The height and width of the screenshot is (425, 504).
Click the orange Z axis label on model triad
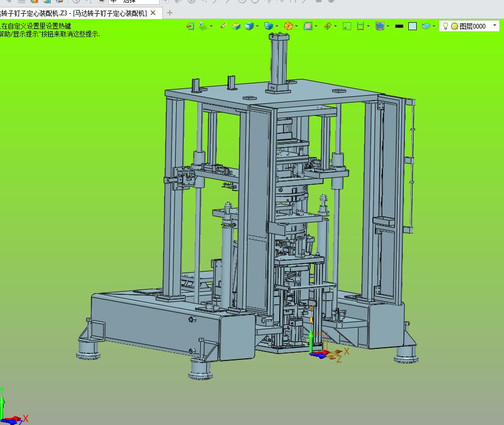(x=339, y=359)
